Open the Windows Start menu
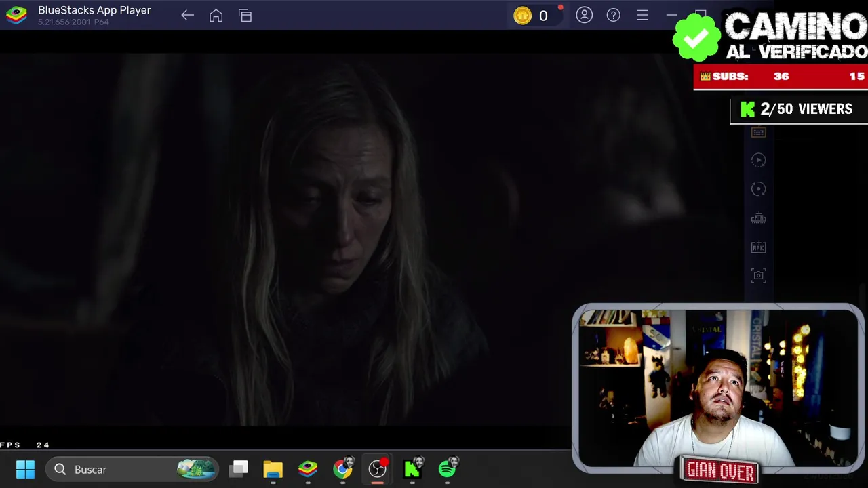The height and width of the screenshot is (488, 868). (25, 469)
